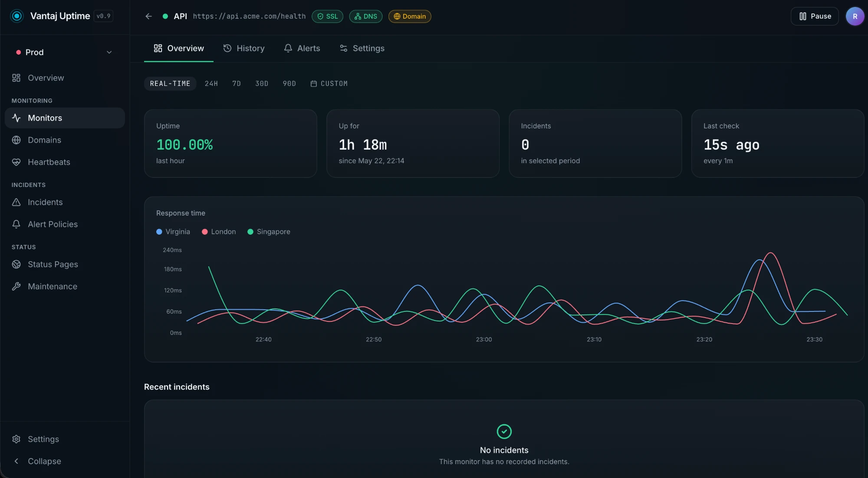Click the shield icon in the SSL badge

tap(320, 16)
